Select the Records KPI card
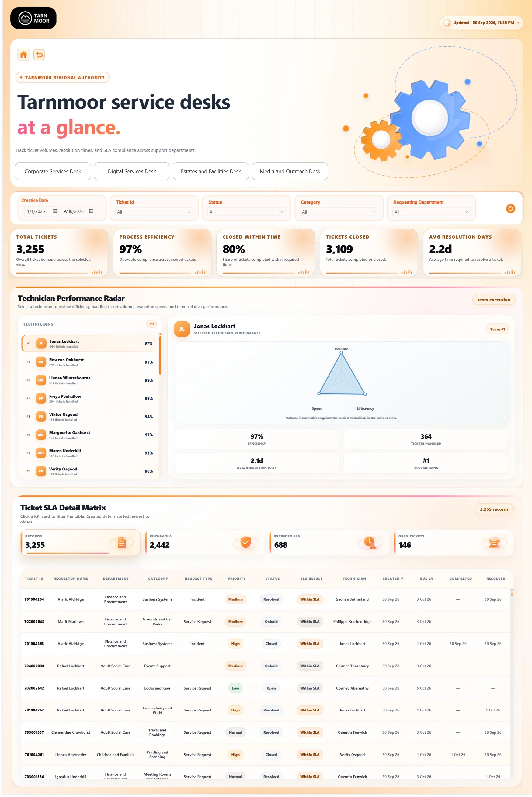 tap(80, 542)
